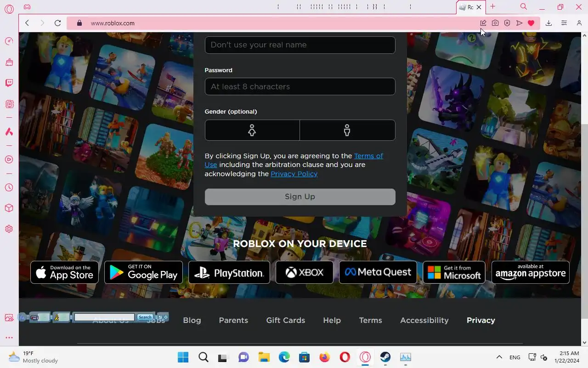The image size is (588, 368).
Task: Open Aria AI in sidebar
Action: [9, 132]
